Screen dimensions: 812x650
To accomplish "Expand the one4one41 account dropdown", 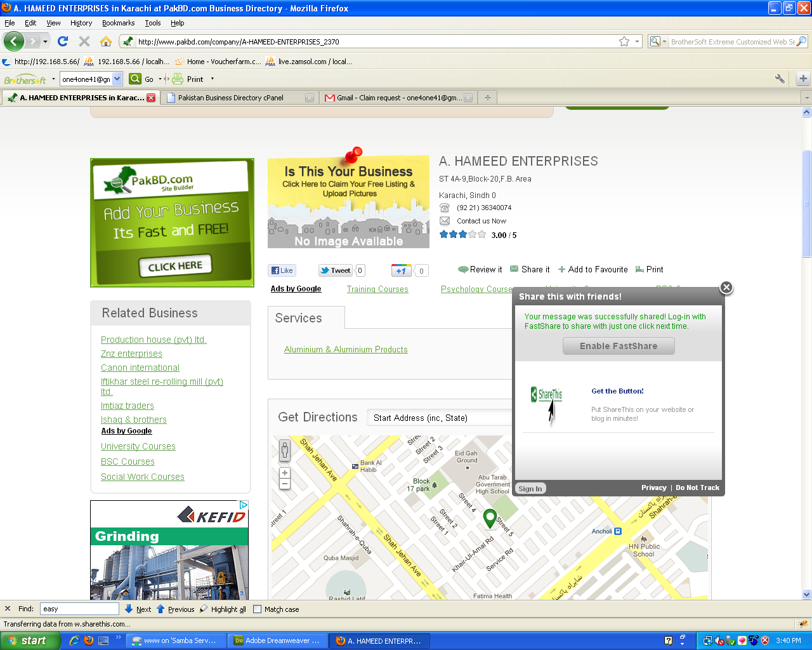I will [117, 79].
